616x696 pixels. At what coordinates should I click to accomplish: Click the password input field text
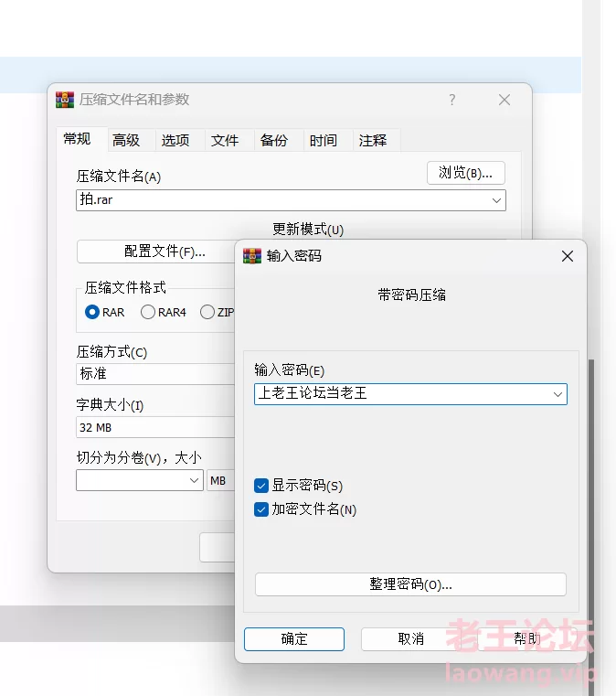tap(313, 393)
